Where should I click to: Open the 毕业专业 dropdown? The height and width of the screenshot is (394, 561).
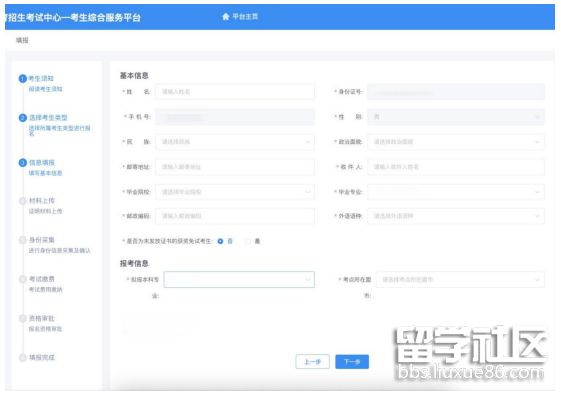[x=456, y=192]
